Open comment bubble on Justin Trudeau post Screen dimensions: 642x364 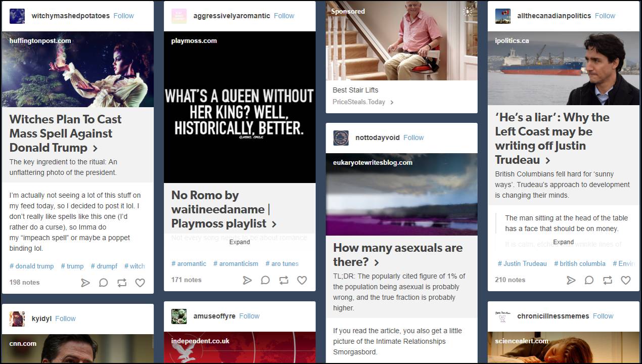click(x=589, y=280)
